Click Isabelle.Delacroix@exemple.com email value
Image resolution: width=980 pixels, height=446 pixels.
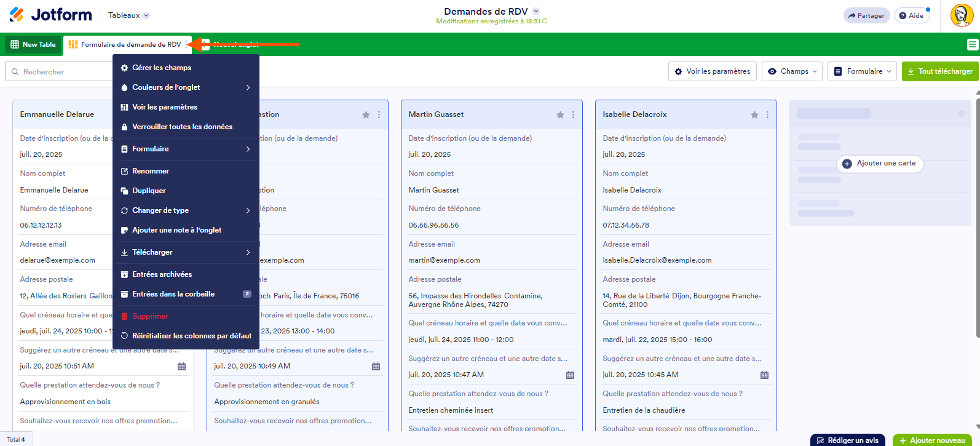pos(657,260)
